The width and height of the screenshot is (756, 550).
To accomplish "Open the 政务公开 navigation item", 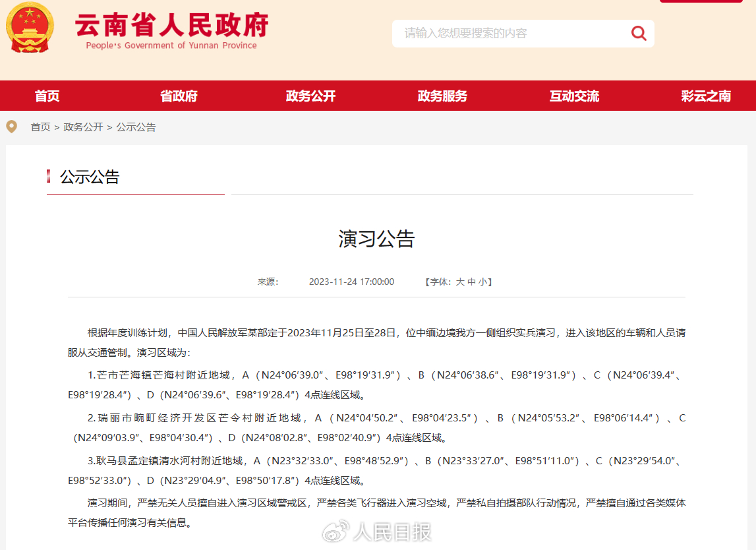I will pyautogui.click(x=310, y=96).
